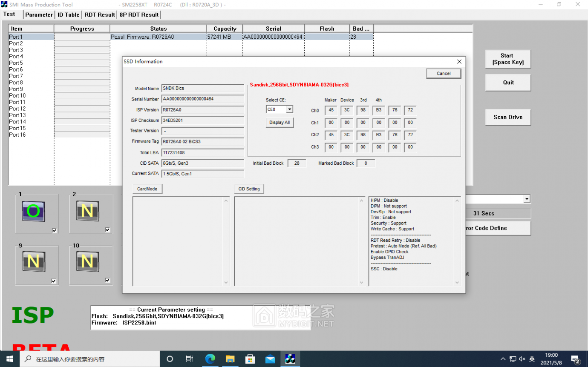Switch to the Parameter tab
This screenshot has height=367, width=588.
(x=39, y=15)
